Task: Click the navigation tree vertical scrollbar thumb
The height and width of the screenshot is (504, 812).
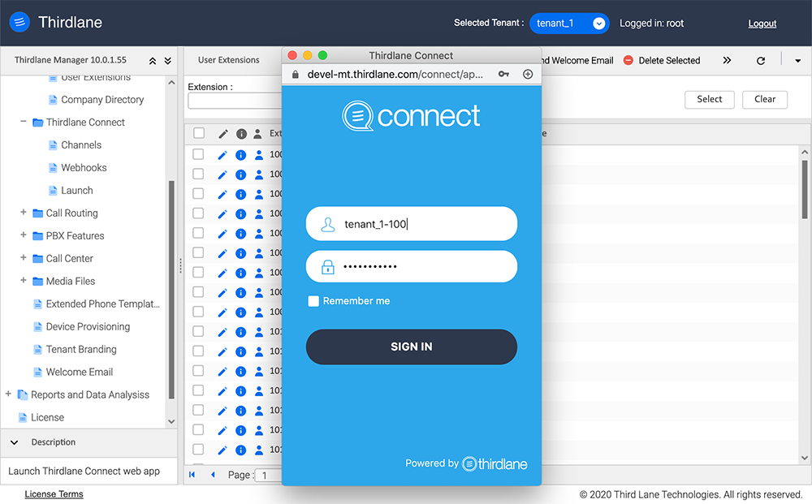Action: (x=171, y=290)
